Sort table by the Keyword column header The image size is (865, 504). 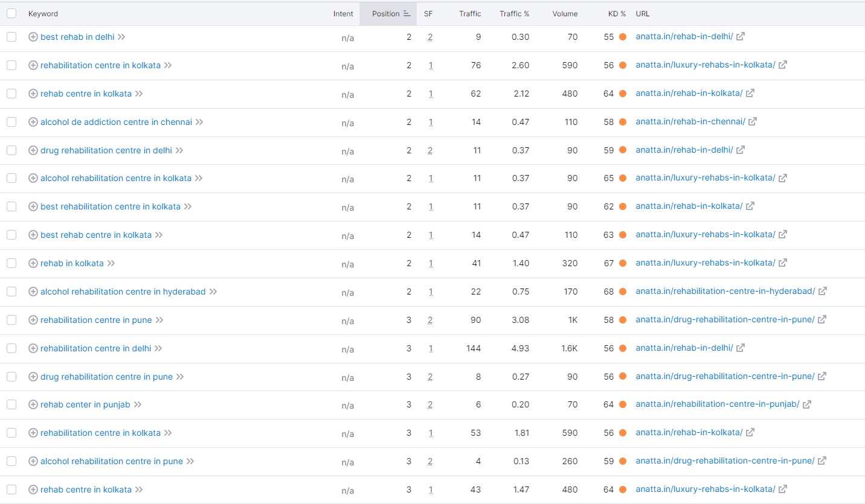[43, 13]
